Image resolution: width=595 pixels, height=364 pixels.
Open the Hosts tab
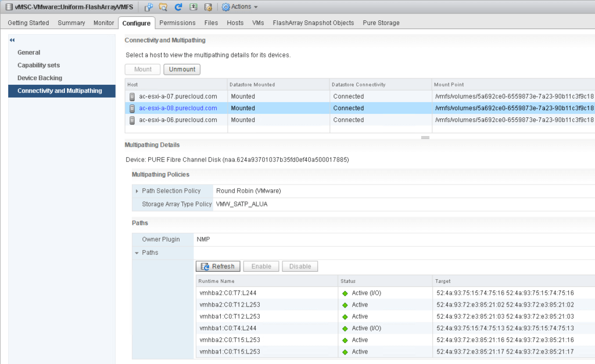[235, 23]
